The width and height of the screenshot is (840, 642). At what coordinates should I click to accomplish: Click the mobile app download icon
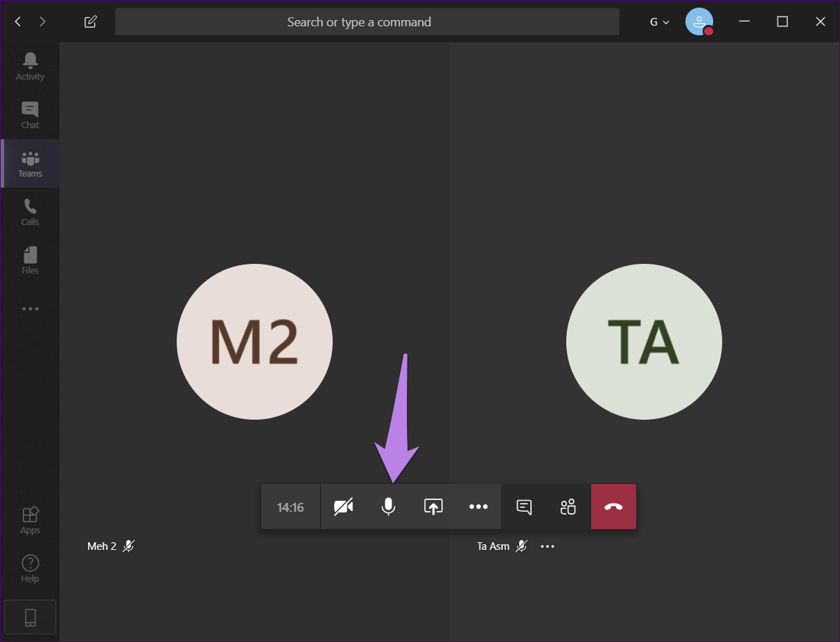(30, 617)
